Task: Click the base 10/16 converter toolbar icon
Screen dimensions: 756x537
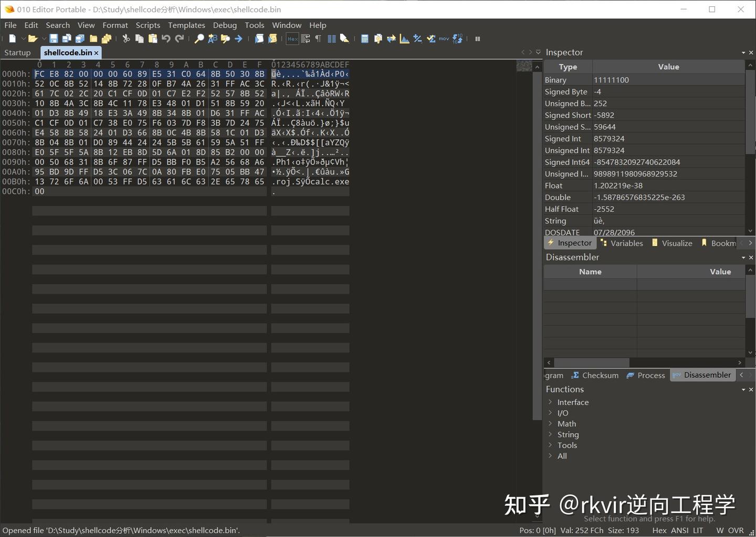Action: [x=457, y=38]
